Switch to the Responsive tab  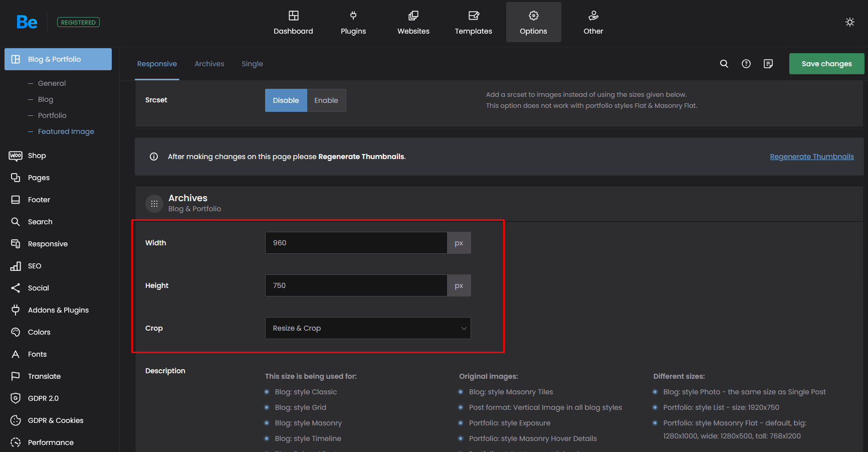coord(157,64)
